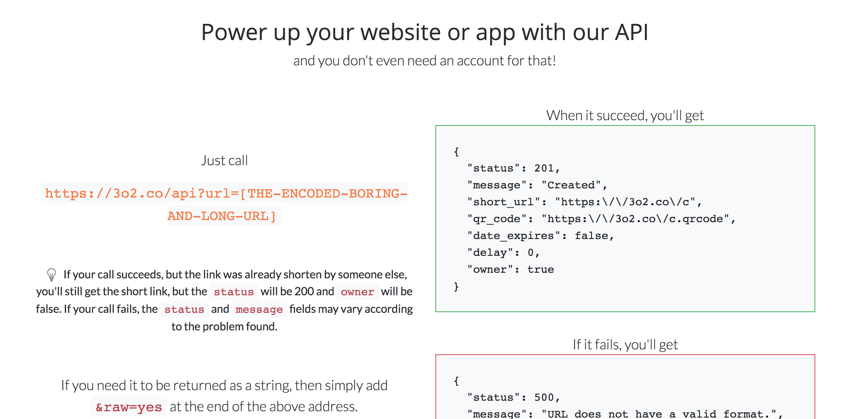Click 'If it fails, you'll get' heading

(x=625, y=344)
